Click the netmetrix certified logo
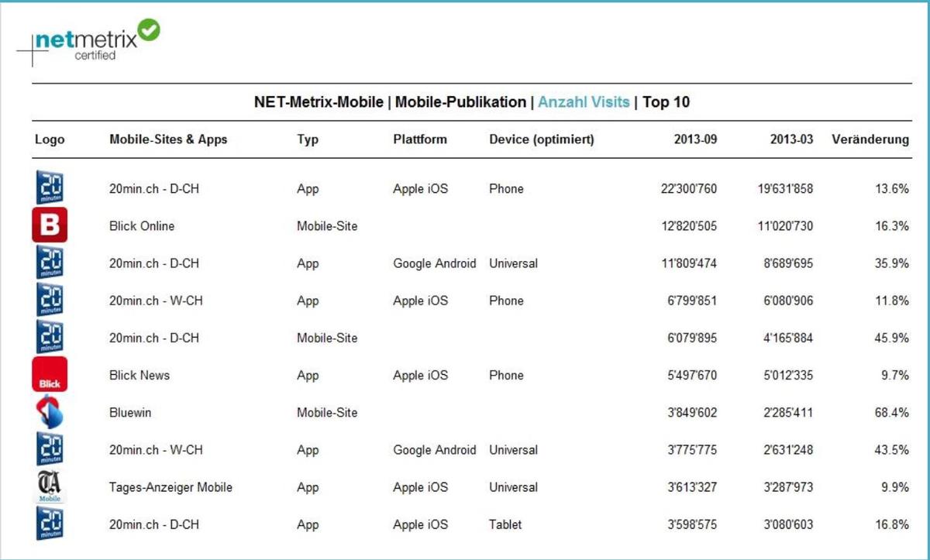 pyautogui.click(x=88, y=42)
